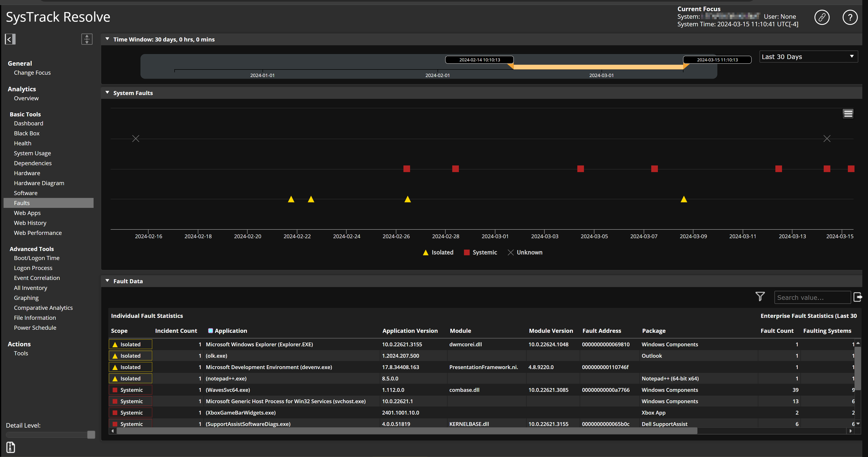Select Faults in the Basic Tools menu
The height and width of the screenshot is (457, 868).
point(22,203)
